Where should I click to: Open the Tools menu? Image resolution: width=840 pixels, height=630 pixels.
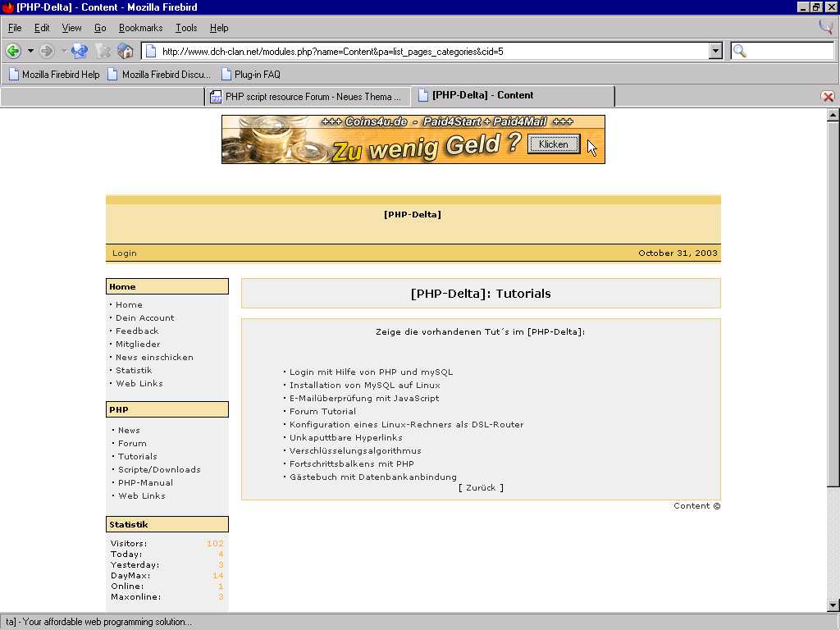click(186, 28)
